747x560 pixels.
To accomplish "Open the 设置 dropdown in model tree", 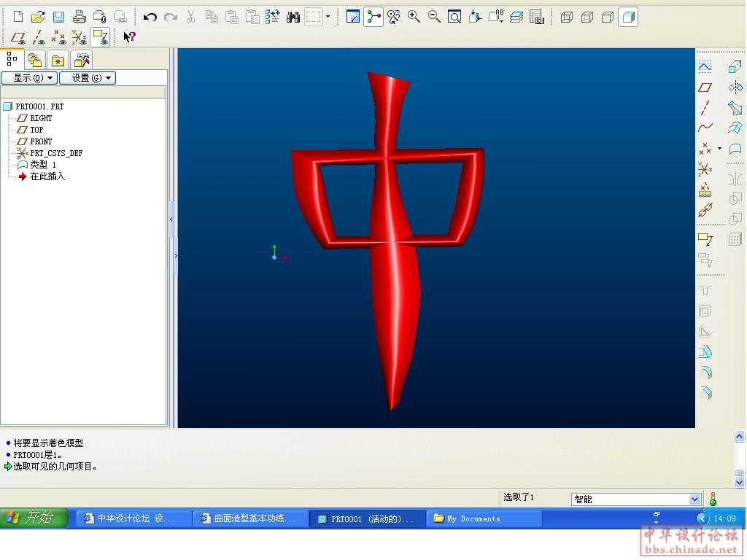I will [x=88, y=78].
